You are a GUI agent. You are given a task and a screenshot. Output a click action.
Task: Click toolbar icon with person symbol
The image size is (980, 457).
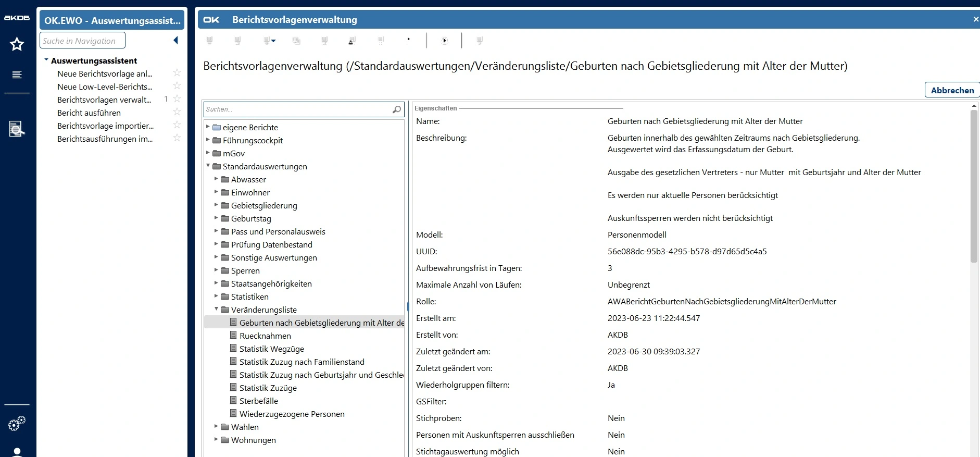(351, 41)
